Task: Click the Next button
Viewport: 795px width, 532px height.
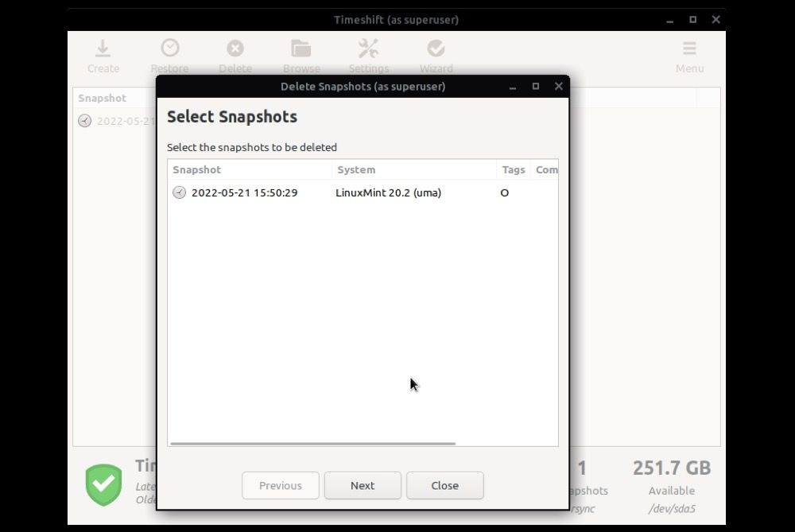Action: [x=363, y=486]
